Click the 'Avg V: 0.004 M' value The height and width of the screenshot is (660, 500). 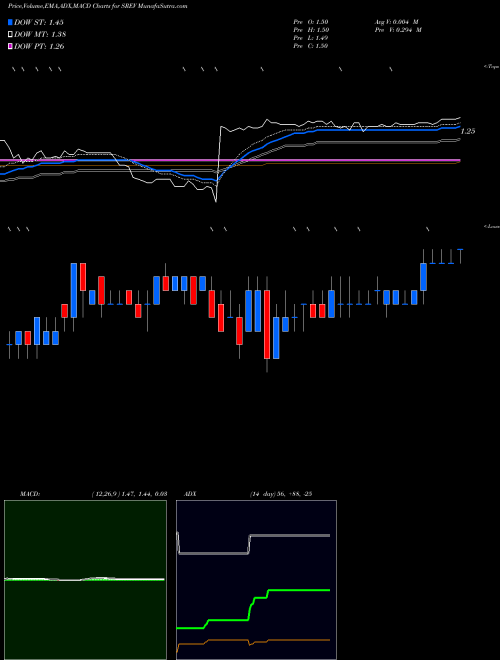(x=396, y=22)
